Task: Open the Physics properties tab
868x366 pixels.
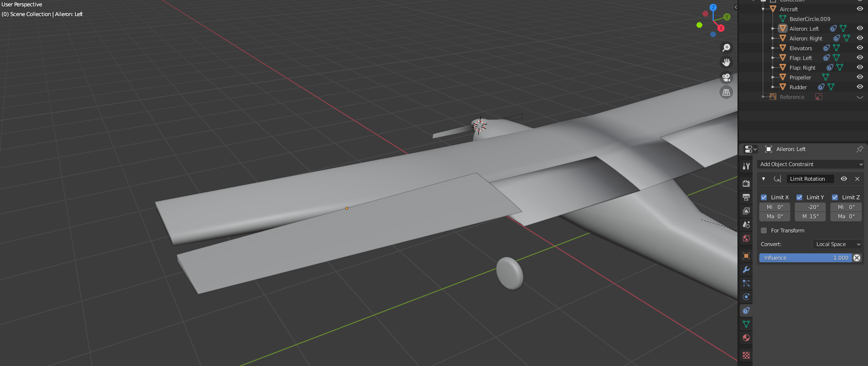Action: pos(746,296)
